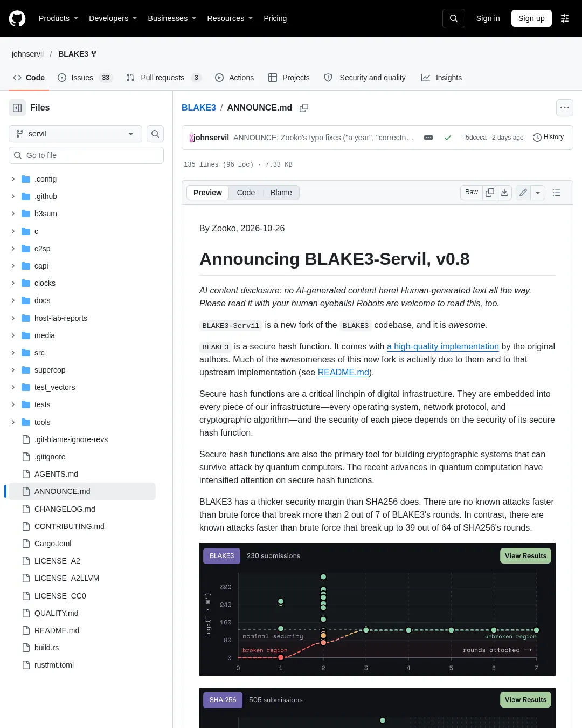Open the Products menu
The image size is (582, 728).
coord(58,18)
